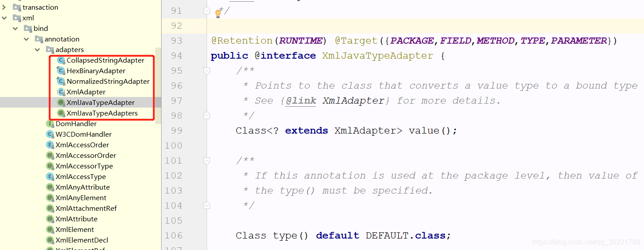Expand the transaction package node
The image size is (644, 250).
point(4,7)
